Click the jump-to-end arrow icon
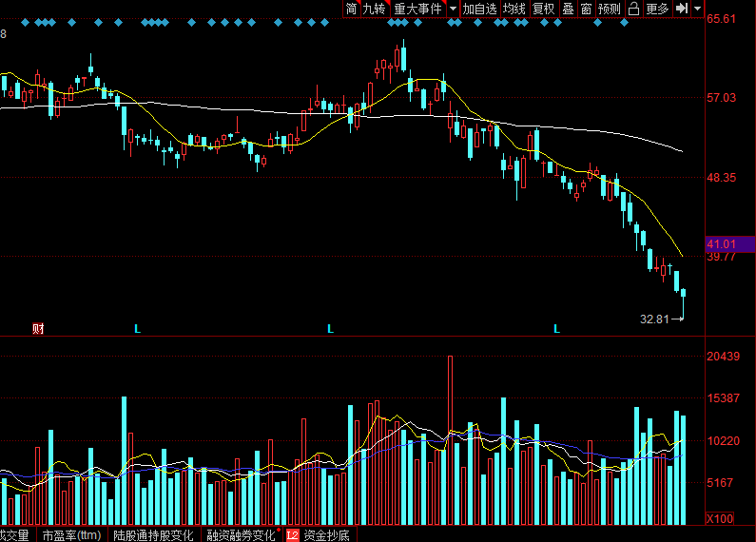Screen dimensions: 756x542 681,9
